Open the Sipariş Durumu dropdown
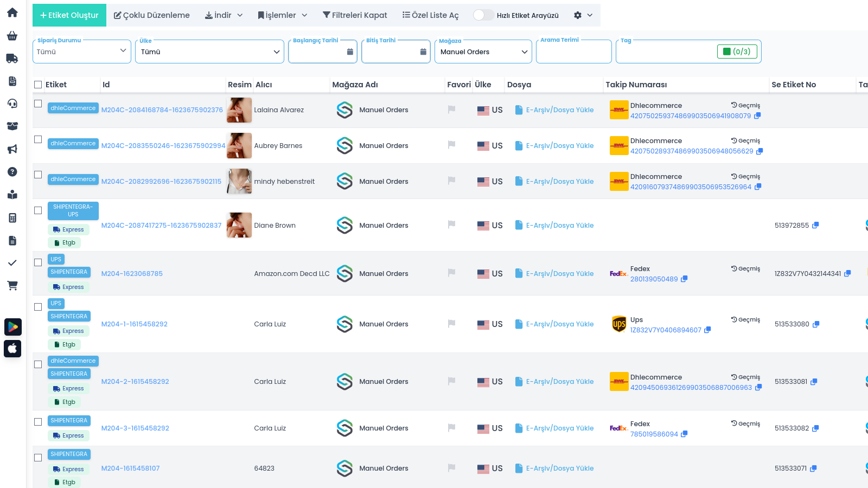Viewport: 868px width, 488px height. click(82, 52)
